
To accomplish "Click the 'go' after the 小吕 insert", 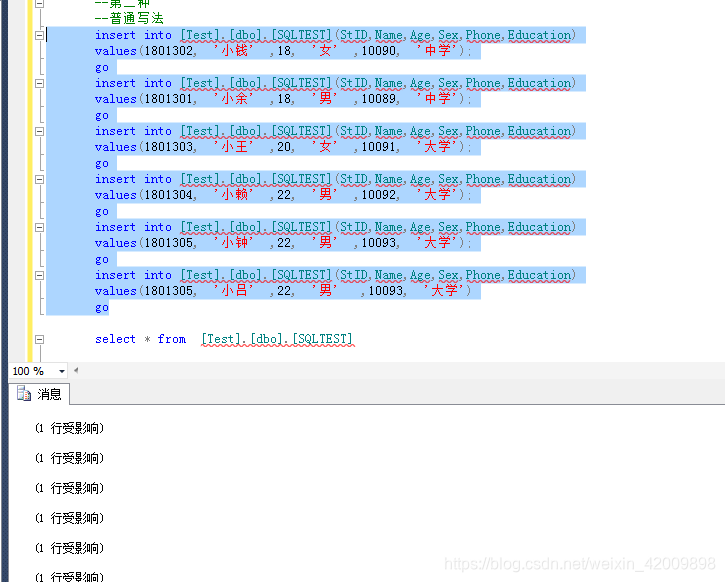I will tap(102, 308).
